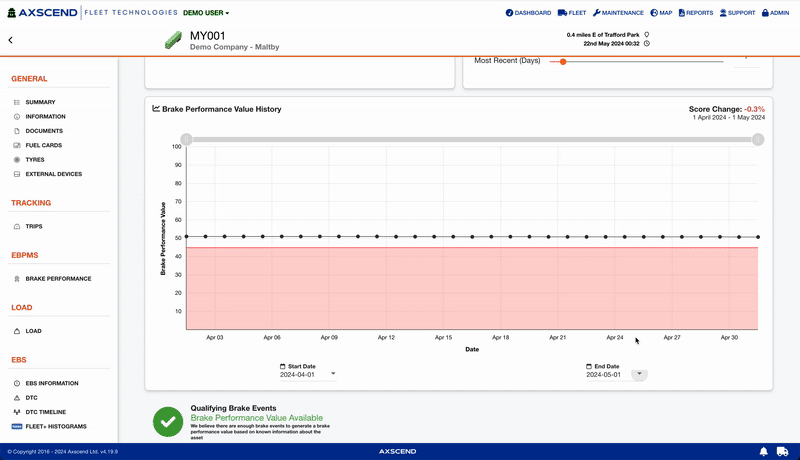800x460 pixels.
Task: Click the truck icon in footer
Action: click(785, 452)
